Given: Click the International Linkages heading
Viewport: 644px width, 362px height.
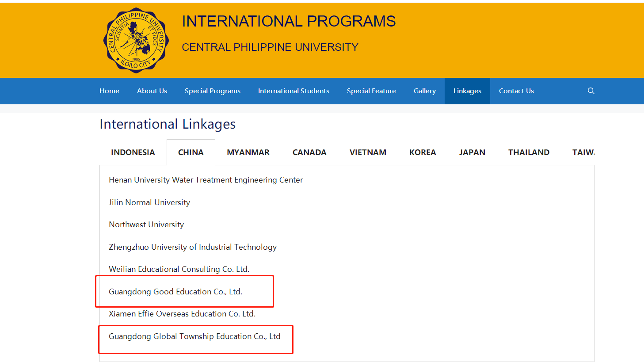Looking at the screenshot, I should pos(168,124).
